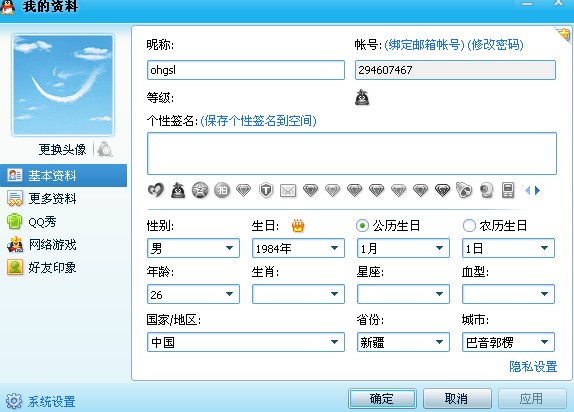
Task: Click the birthday cake icon beside 生日
Action: [x=298, y=225]
